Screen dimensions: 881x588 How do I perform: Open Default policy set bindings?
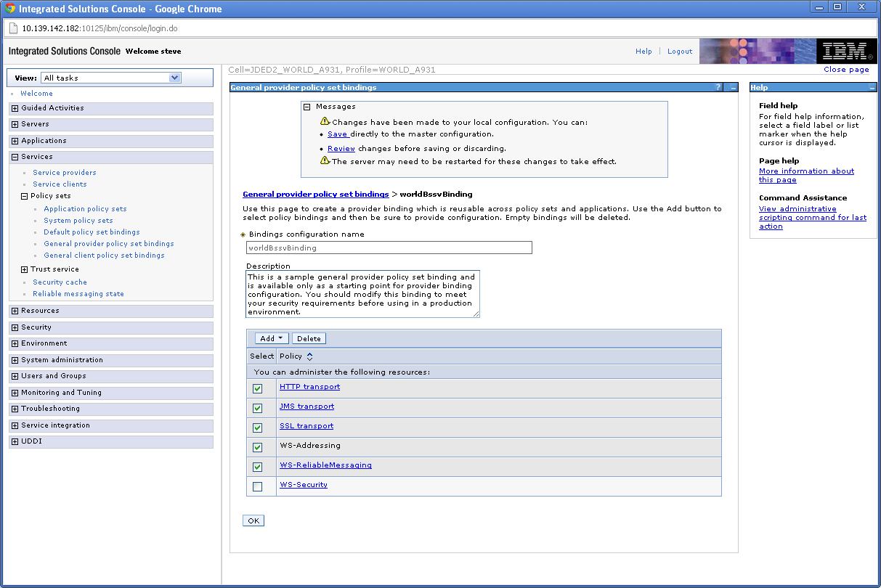click(x=92, y=232)
